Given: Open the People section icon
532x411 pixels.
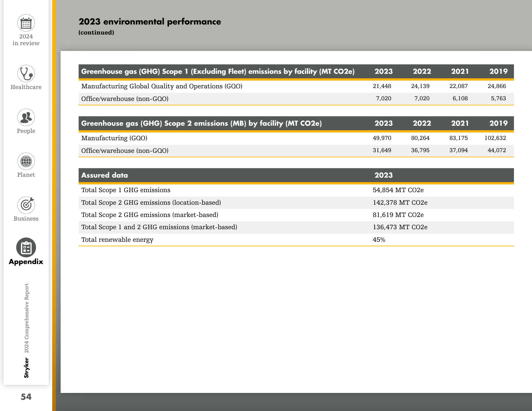Looking at the screenshot, I should point(26,117).
